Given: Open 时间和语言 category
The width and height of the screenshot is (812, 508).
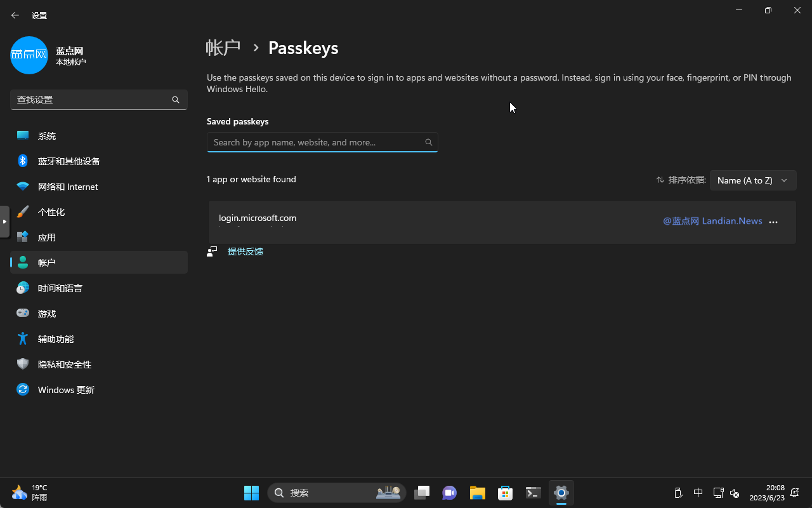Looking at the screenshot, I should 99,288.
